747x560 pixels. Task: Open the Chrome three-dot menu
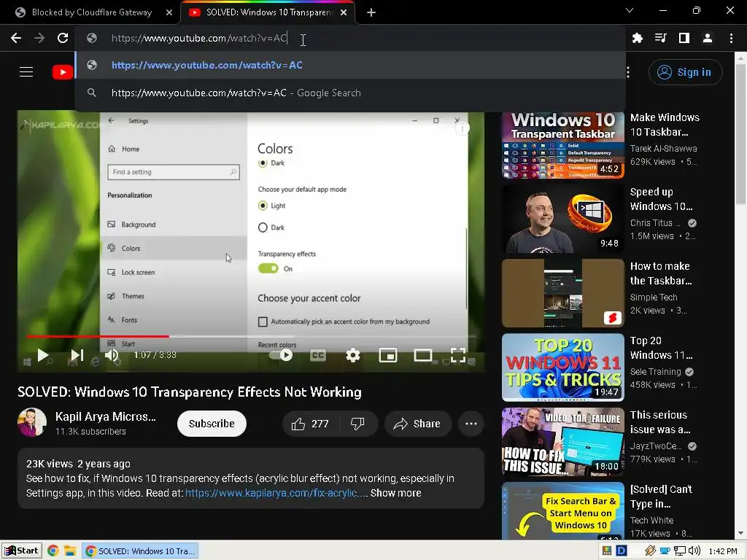click(x=731, y=38)
